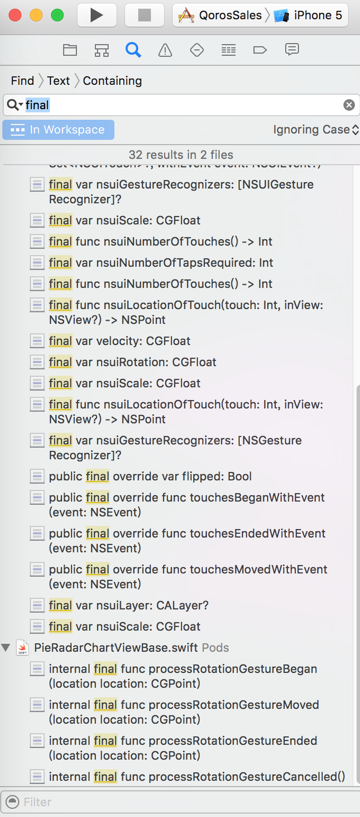Open the Report navigator speech bubble icon

point(292,50)
